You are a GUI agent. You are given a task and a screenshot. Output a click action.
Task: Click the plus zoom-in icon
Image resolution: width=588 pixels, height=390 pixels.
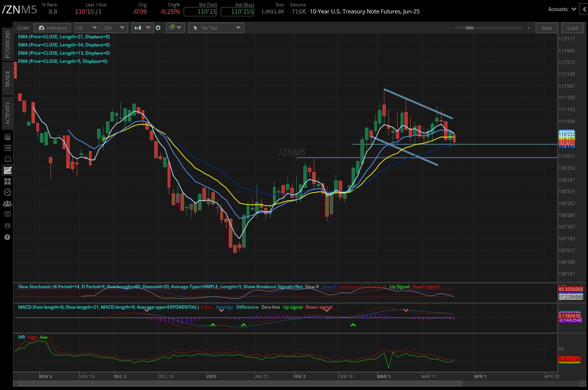coord(529,28)
